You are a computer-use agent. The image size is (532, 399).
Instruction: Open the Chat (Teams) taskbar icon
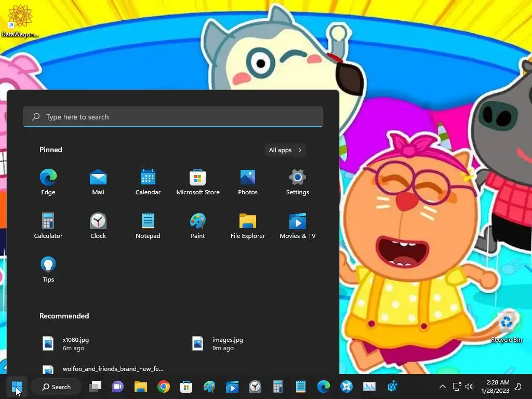(x=118, y=387)
